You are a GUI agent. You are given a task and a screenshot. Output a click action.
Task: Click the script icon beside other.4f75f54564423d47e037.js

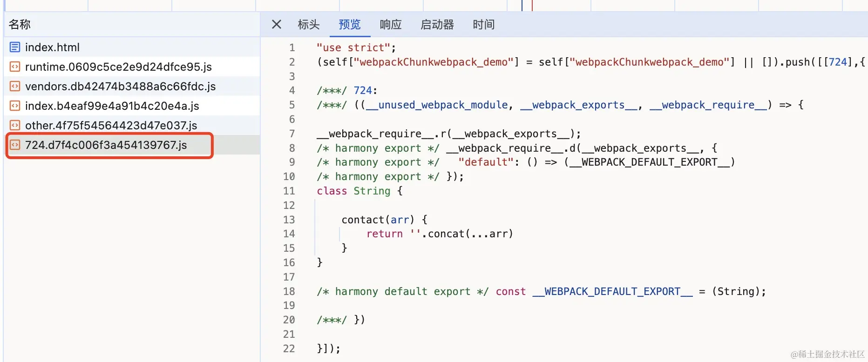tap(15, 125)
